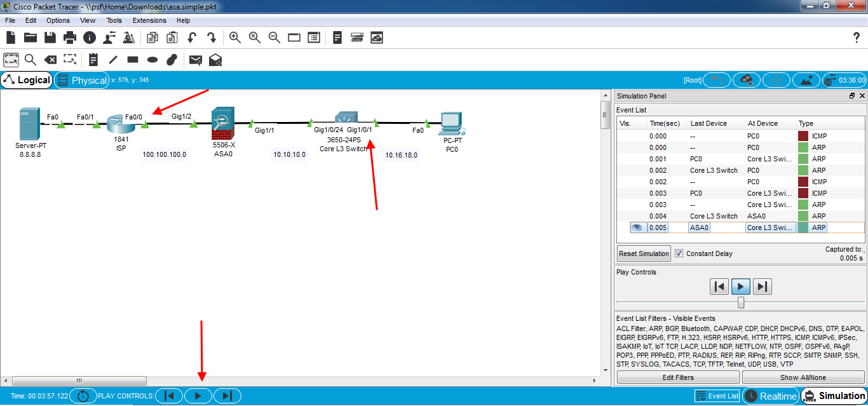
Task: Select the Place Note tool
Action: (93, 60)
